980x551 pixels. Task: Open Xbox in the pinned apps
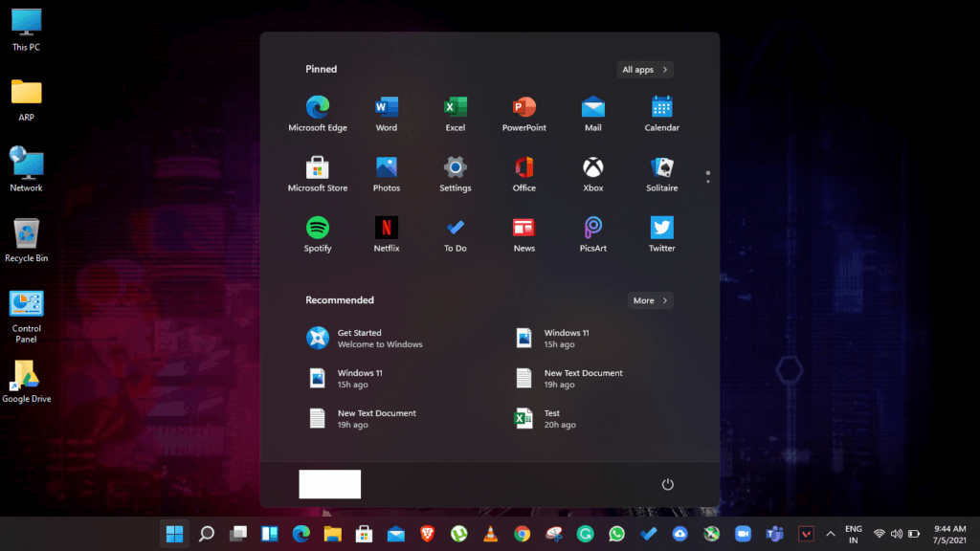[592, 174]
